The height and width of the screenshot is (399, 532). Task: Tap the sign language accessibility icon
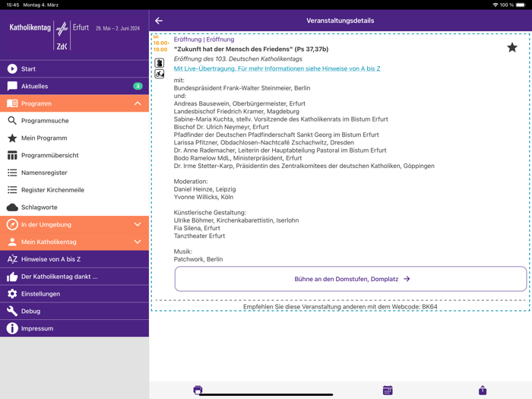pyautogui.click(x=160, y=63)
